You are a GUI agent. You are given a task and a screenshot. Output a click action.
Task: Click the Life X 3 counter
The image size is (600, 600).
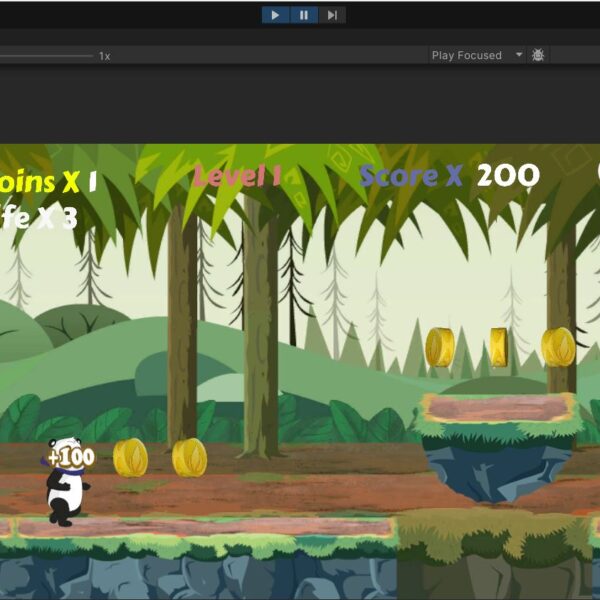tap(38, 218)
